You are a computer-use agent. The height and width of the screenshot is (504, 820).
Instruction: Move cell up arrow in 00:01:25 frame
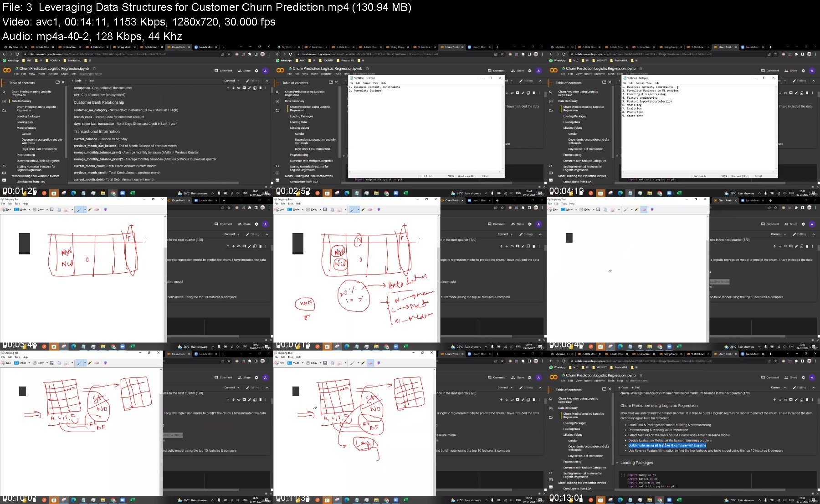[x=228, y=88]
